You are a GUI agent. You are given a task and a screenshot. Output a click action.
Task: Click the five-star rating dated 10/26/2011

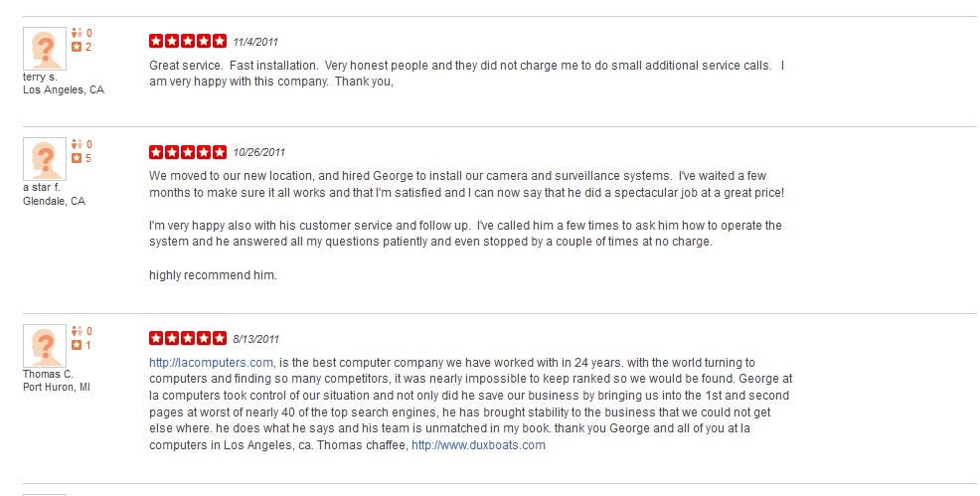click(188, 152)
